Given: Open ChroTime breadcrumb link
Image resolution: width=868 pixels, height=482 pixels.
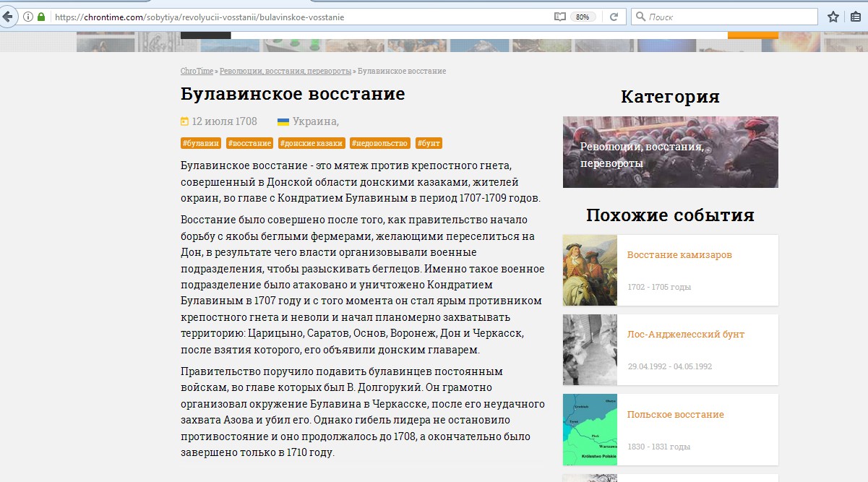Looking at the screenshot, I should [x=197, y=71].
